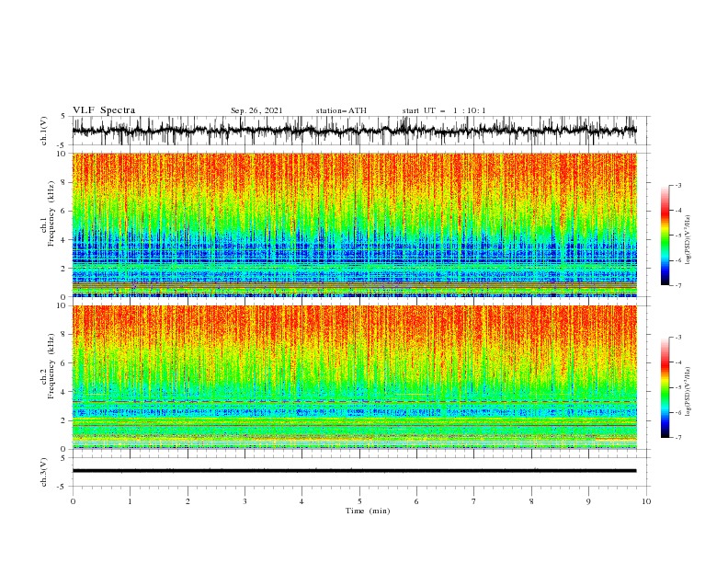Click the 'VLF Spectra' title text
The height and width of the screenshot is (563, 728).
(104, 110)
